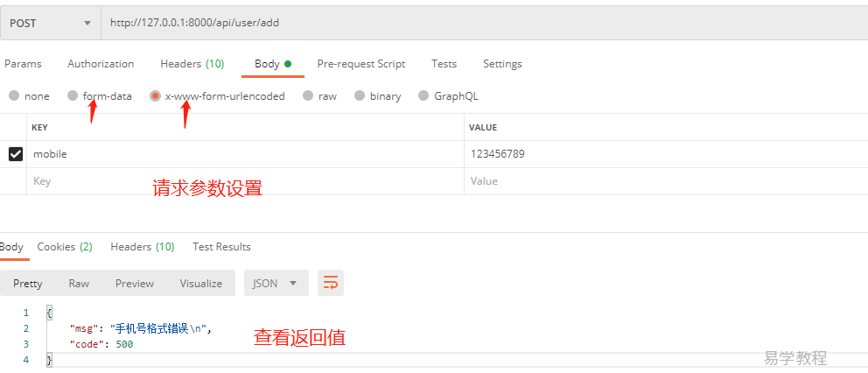
Task: Open the Test Results tab
Action: [221, 247]
